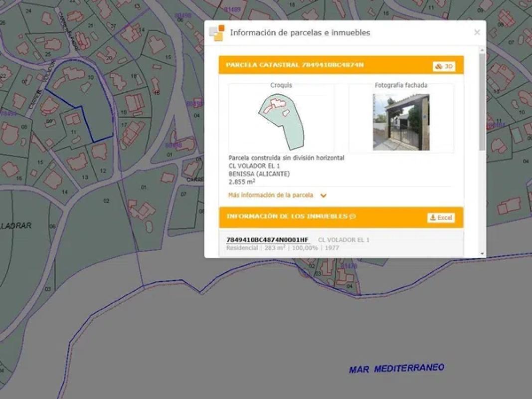Click the MAR MEDITERRANEO map label

396,369
